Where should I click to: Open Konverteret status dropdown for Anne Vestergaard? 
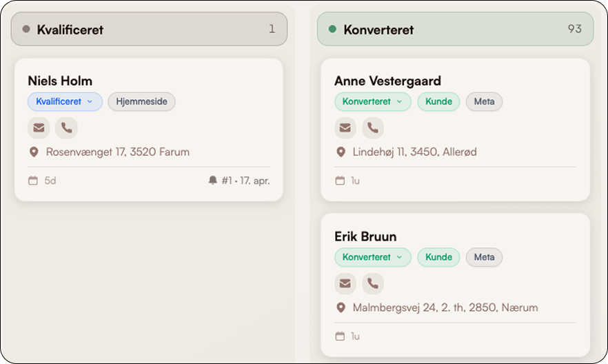pyautogui.click(x=372, y=102)
